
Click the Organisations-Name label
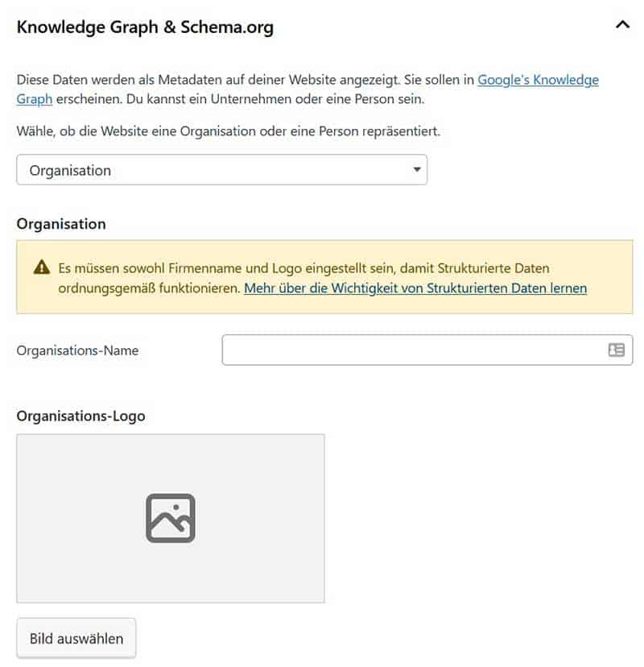click(77, 350)
